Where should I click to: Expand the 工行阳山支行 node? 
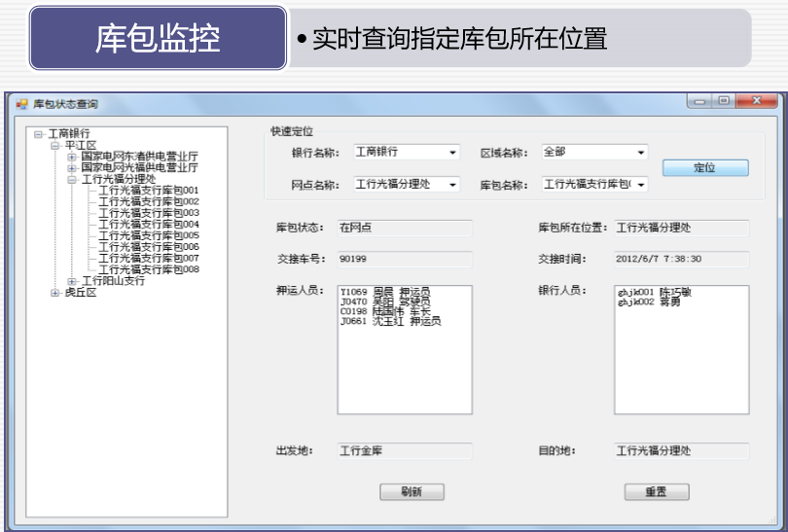(x=72, y=281)
